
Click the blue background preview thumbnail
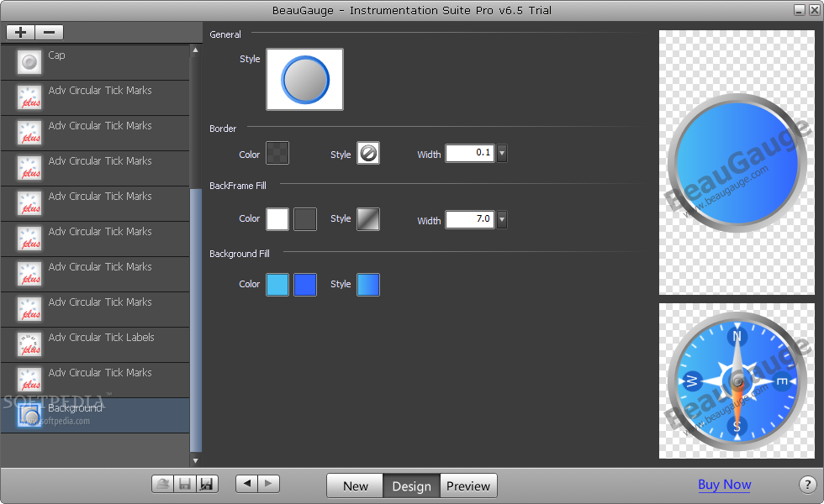click(x=737, y=162)
